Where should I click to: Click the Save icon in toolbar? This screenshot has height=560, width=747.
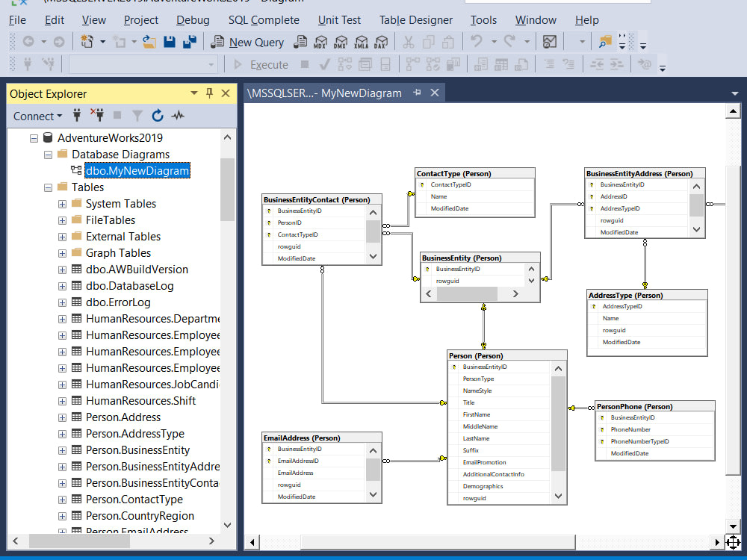point(169,43)
